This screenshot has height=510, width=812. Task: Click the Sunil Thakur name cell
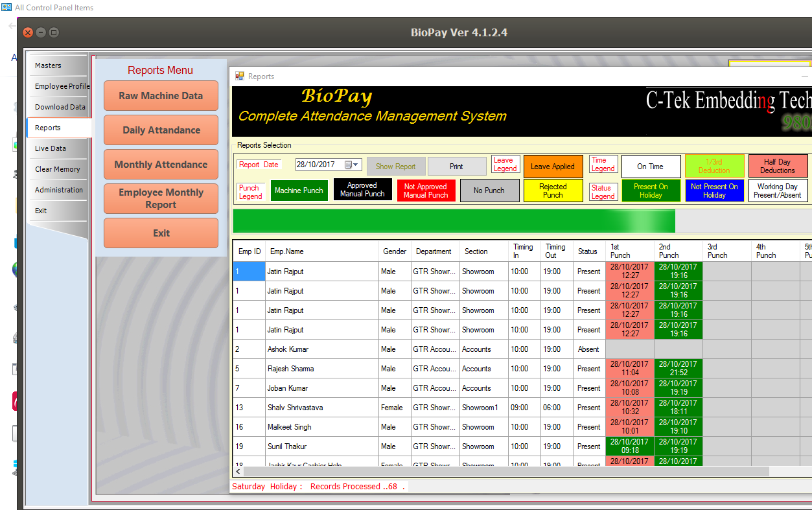click(x=322, y=446)
